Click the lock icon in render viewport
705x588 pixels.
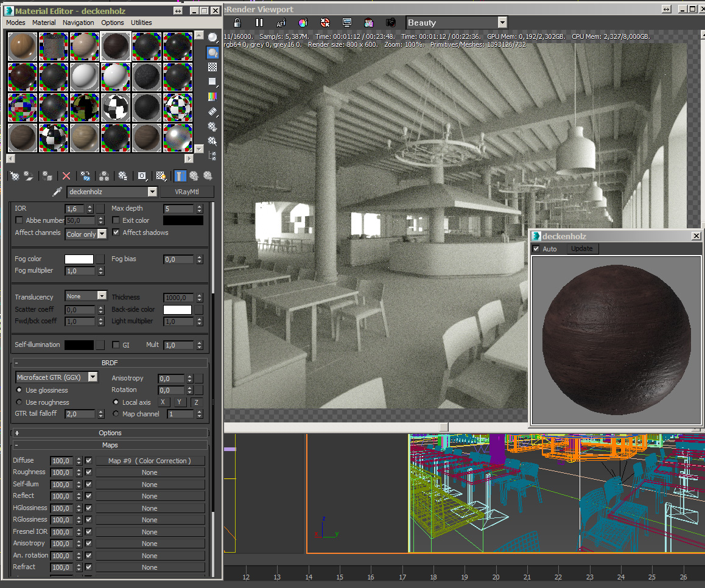pos(237,23)
